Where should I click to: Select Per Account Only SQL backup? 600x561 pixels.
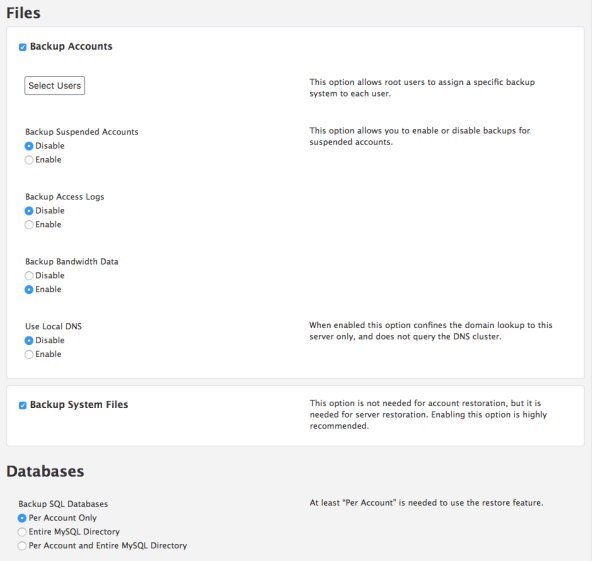pos(22,518)
